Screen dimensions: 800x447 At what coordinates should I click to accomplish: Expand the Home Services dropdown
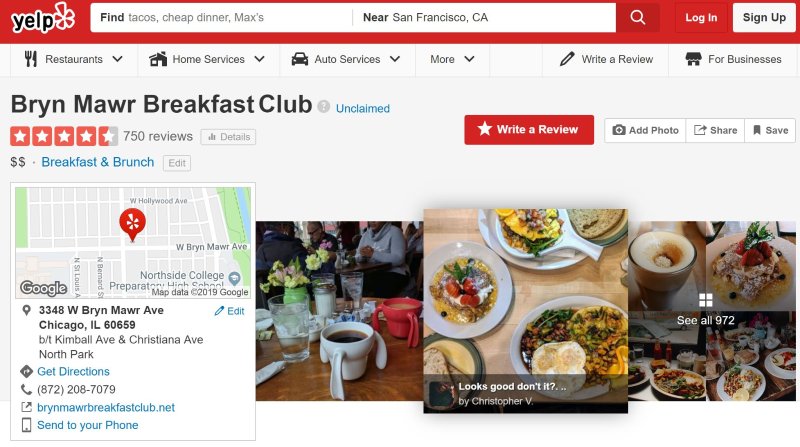pos(207,59)
